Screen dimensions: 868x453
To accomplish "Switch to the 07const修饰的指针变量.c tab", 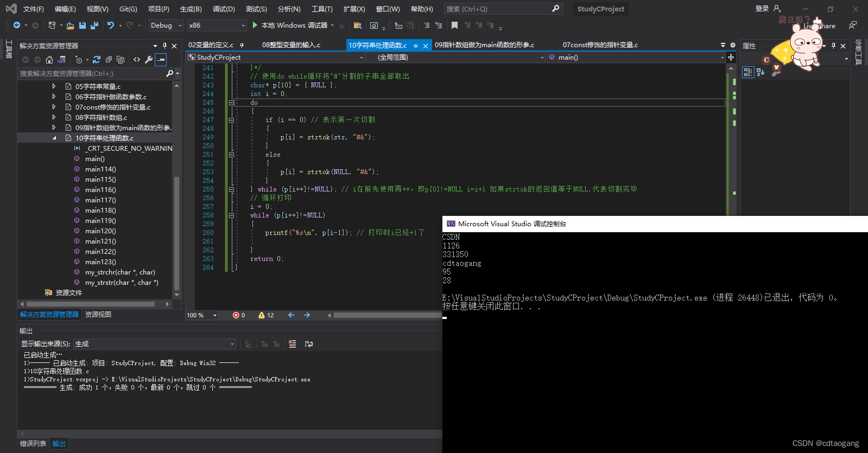I will click(x=600, y=45).
